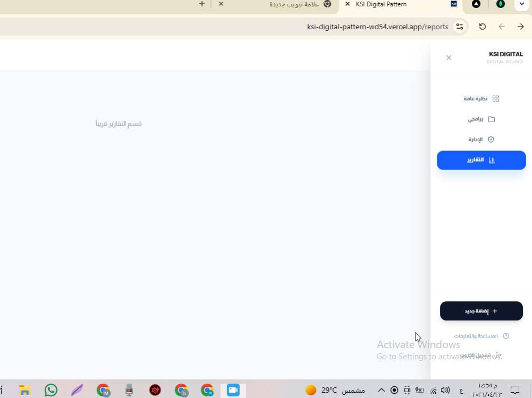Go to الإدارة admin section
Viewport: 532px width, 398px height.
tap(481, 139)
